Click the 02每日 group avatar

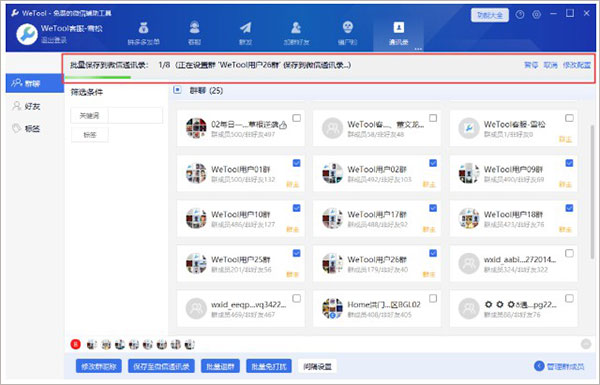(196, 128)
